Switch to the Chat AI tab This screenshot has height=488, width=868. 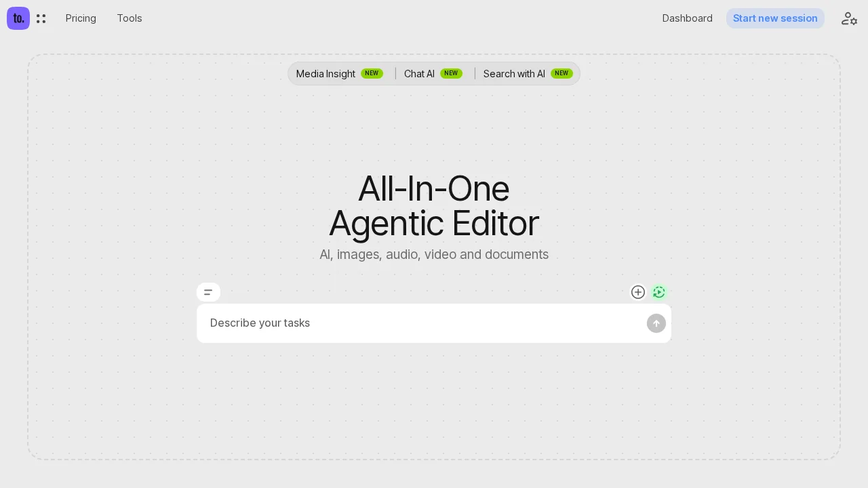tap(419, 74)
